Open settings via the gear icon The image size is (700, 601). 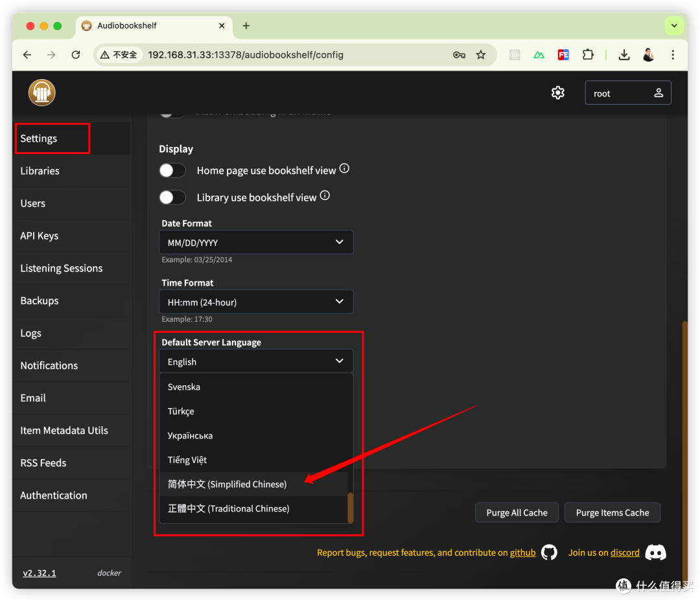click(x=557, y=93)
